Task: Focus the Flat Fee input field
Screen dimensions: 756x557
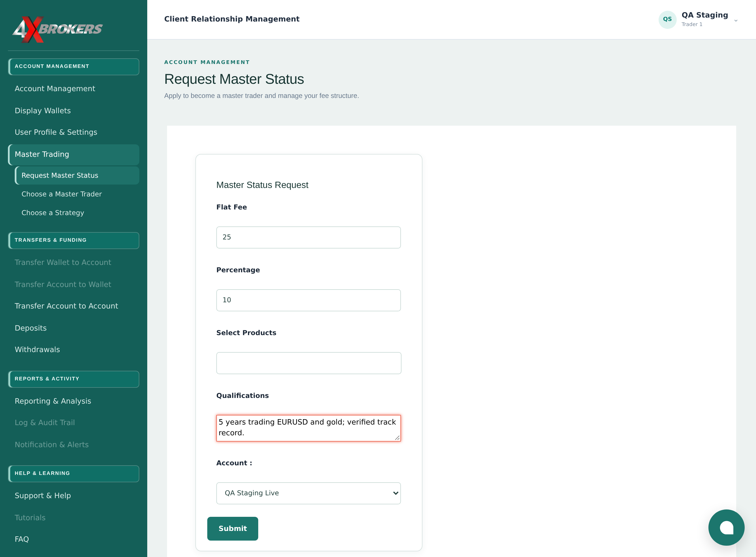Action: [308, 237]
